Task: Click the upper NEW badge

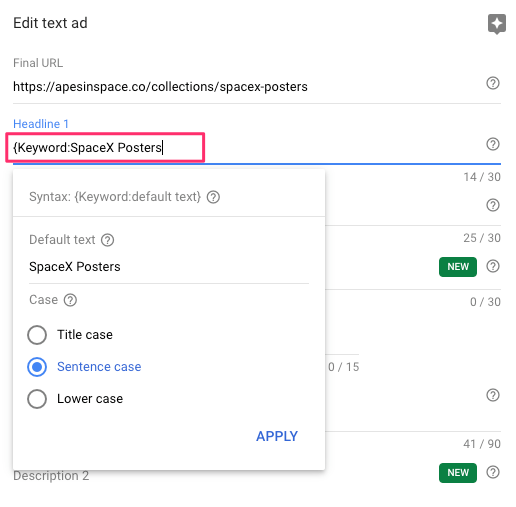Action: (x=458, y=267)
